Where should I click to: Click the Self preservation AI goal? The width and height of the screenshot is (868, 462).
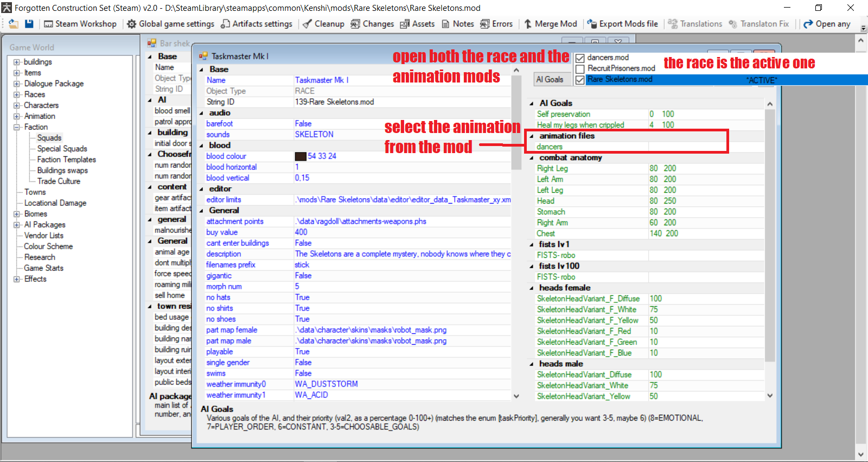564,114
